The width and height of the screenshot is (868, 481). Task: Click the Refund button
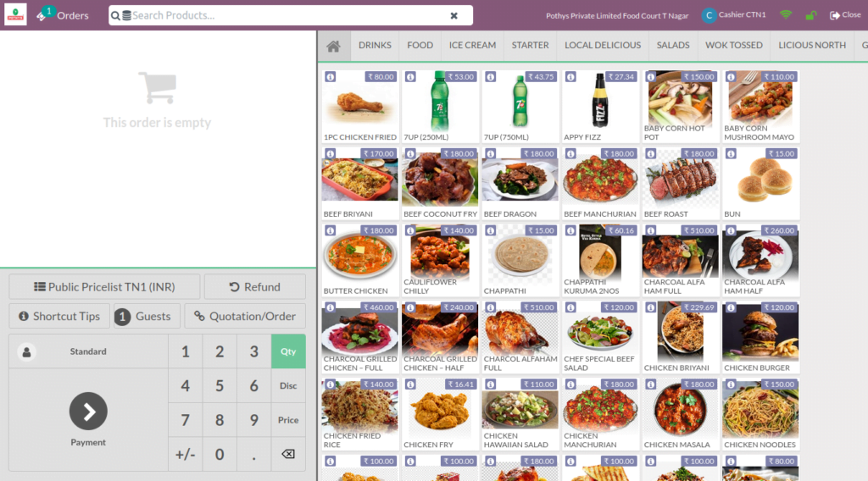pos(254,287)
